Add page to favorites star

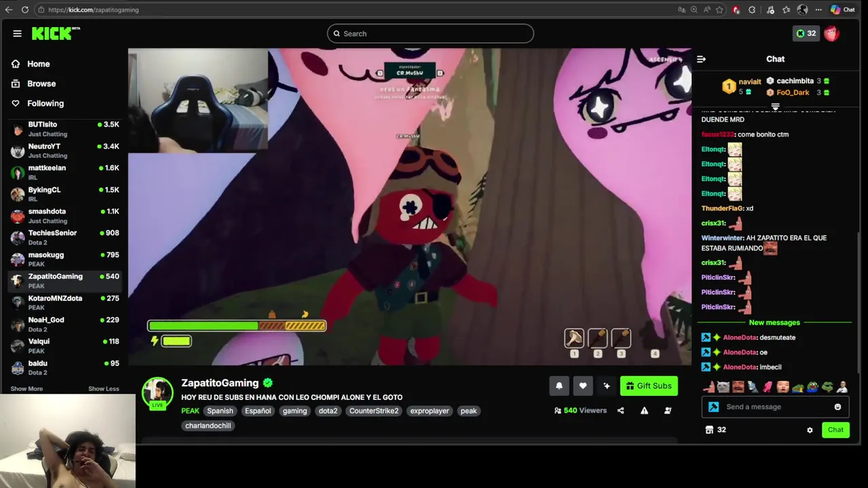pos(719,9)
